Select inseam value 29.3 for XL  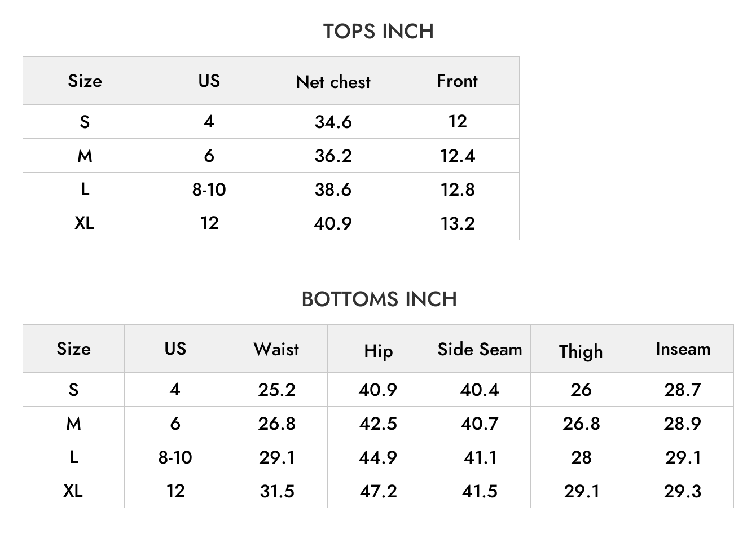tap(683, 491)
